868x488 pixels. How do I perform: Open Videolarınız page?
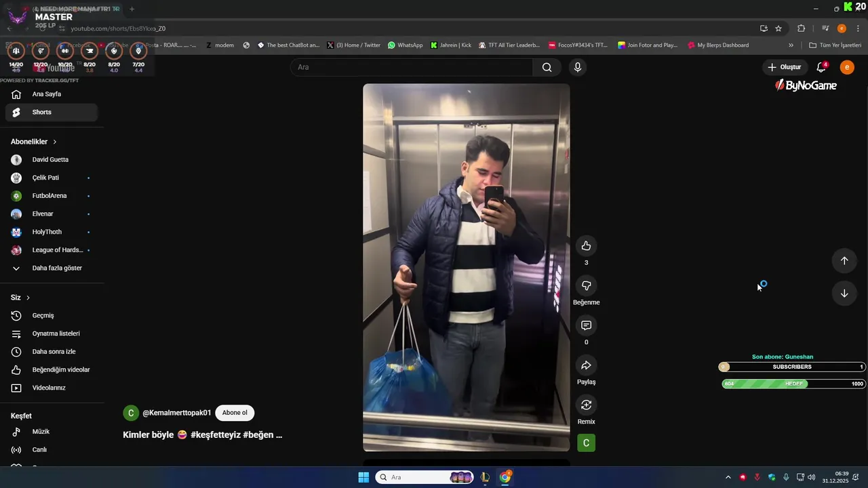pyautogui.click(x=52, y=388)
